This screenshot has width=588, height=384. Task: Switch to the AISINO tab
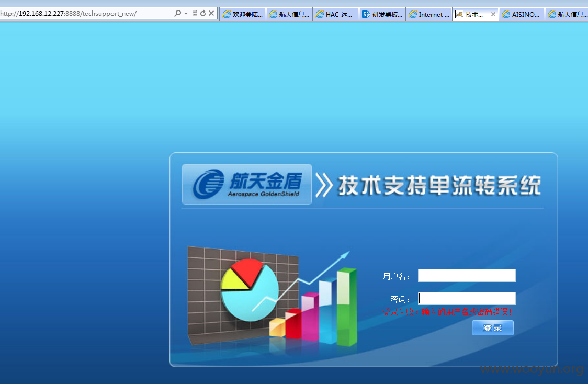tap(522, 15)
